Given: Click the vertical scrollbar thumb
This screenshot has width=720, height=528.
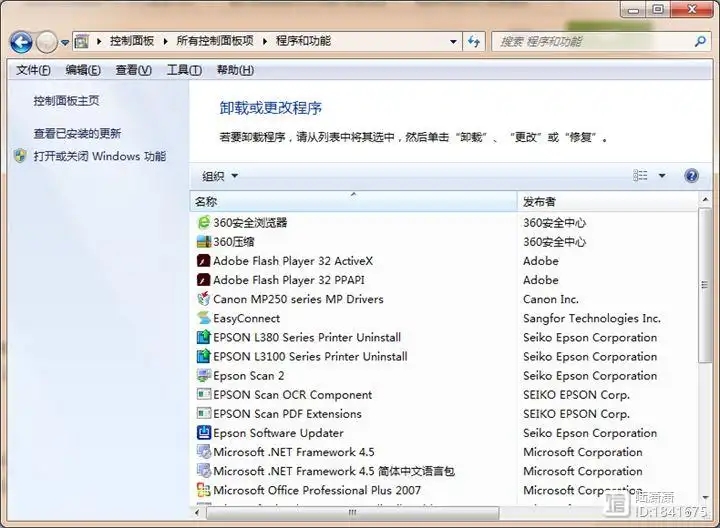Looking at the screenshot, I should coord(705,285).
